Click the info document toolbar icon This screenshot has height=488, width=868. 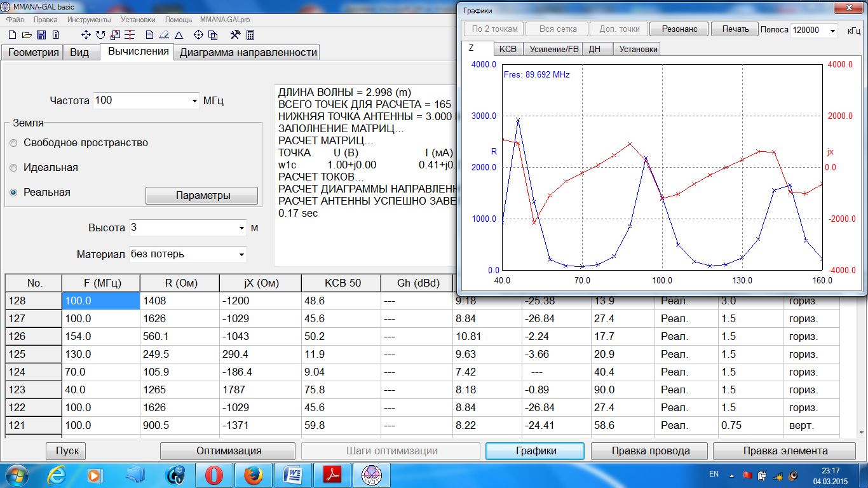tap(56, 35)
